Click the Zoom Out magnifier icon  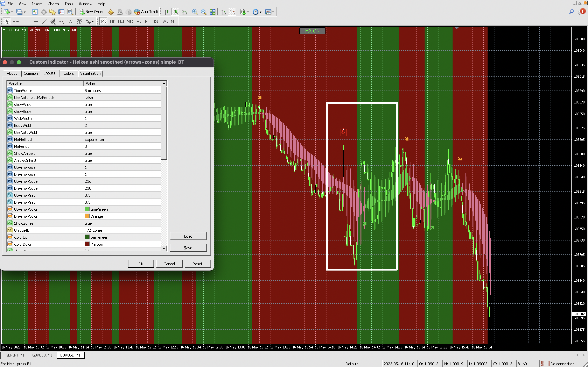204,12
